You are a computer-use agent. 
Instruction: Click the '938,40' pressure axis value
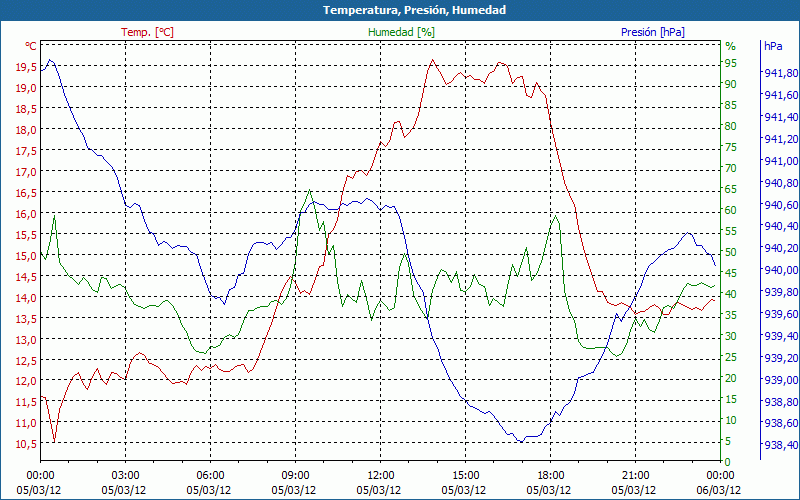click(x=781, y=445)
